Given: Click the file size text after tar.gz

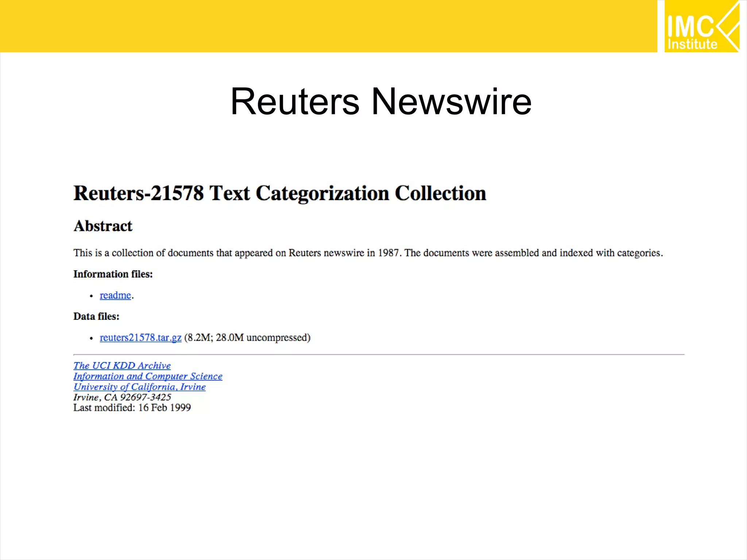Looking at the screenshot, I should 247,338.
